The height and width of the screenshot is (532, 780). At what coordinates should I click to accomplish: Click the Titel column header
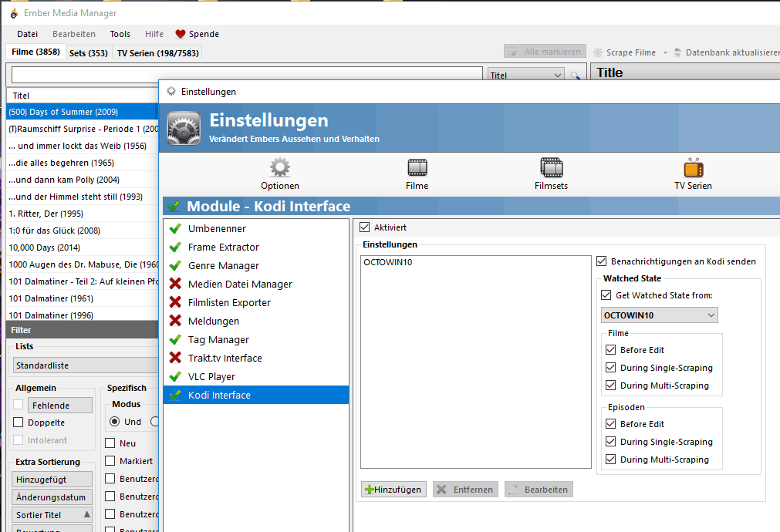point(82,96)
